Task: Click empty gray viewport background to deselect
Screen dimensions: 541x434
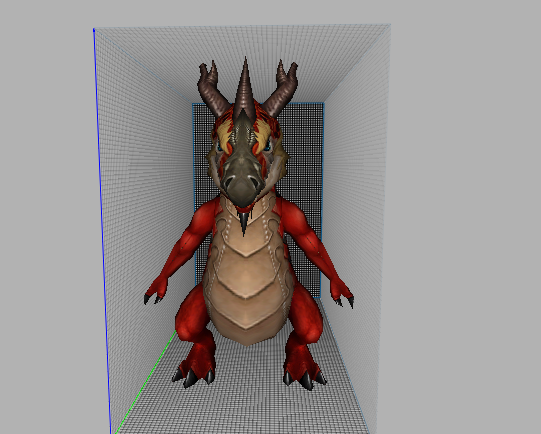Action: [466, 207]
